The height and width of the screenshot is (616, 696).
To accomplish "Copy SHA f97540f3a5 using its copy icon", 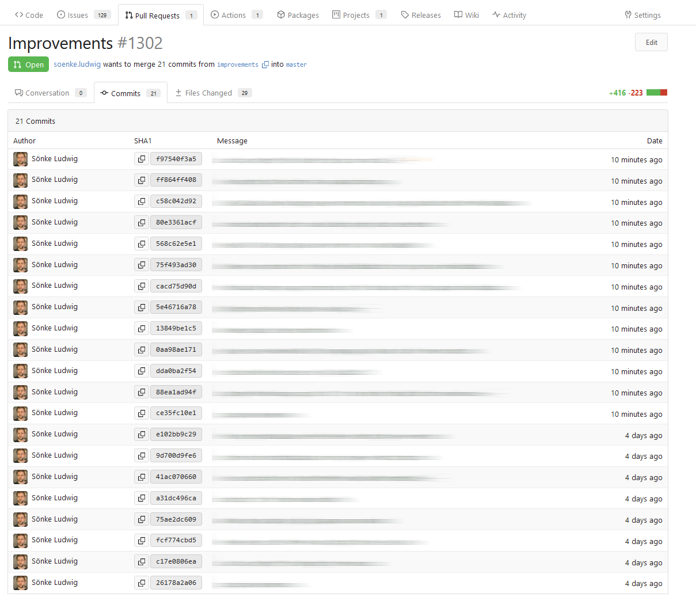I will point(141,158).
